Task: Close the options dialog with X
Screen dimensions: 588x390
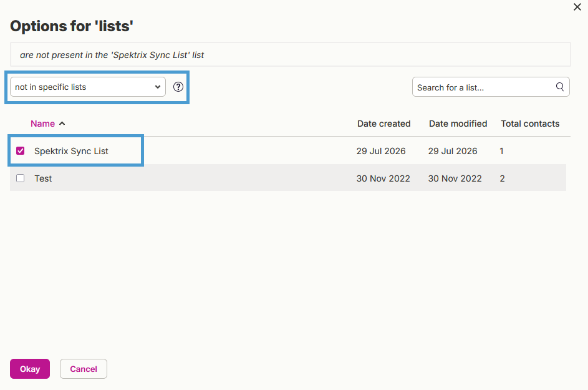Action: [x=577, y=7]
